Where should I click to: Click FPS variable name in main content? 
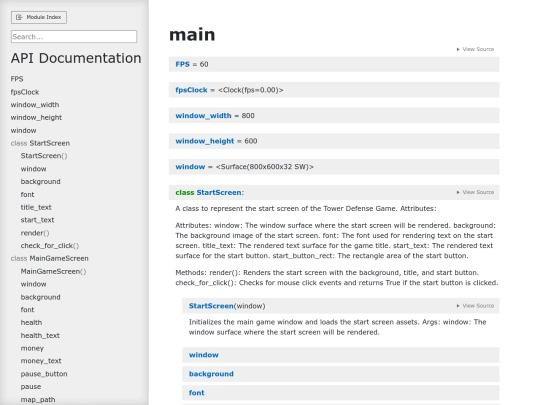183,64
